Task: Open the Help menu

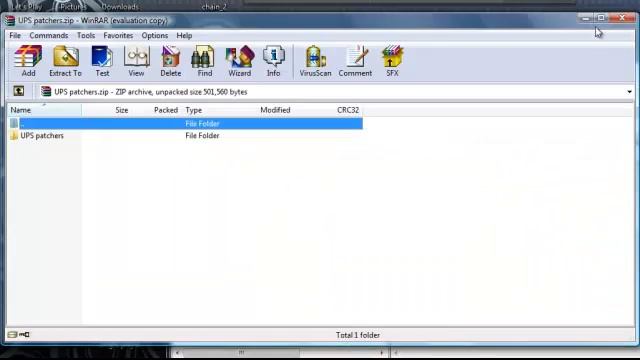Action: point(184,36)
